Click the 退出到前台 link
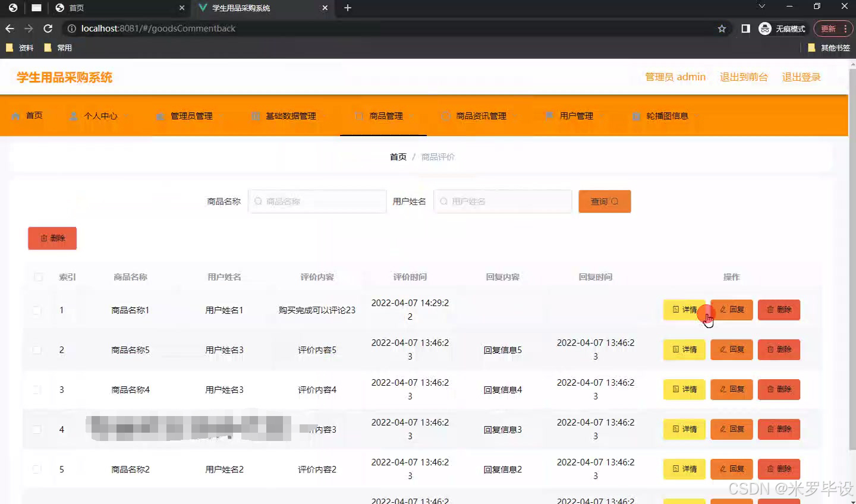The width and height of the screenshot is (856, 504). pos(744,77)
